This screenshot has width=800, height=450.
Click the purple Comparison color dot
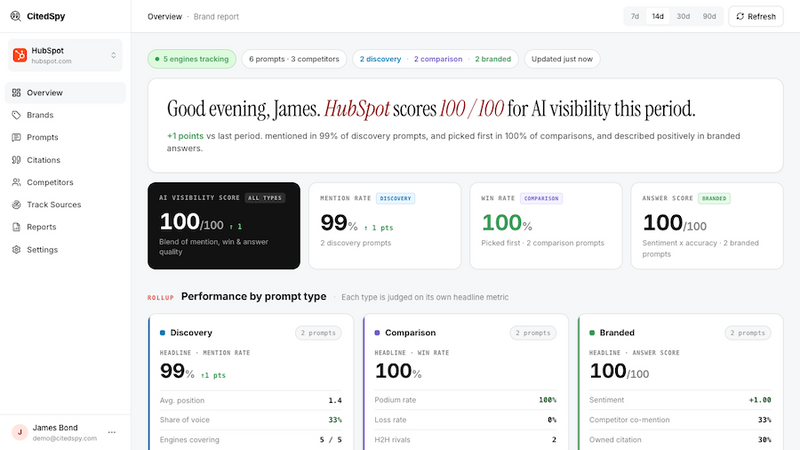click(x=377, y=333)
